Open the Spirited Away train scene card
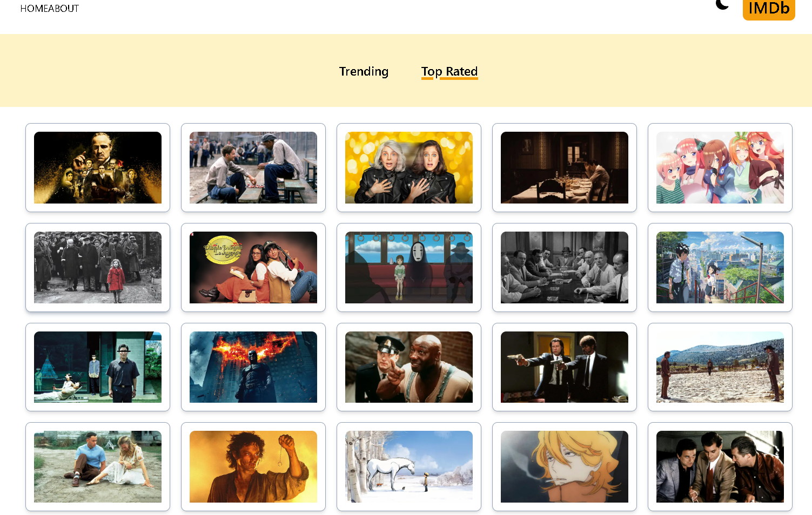This screenshot has width=812, height=515. (409, 267)
